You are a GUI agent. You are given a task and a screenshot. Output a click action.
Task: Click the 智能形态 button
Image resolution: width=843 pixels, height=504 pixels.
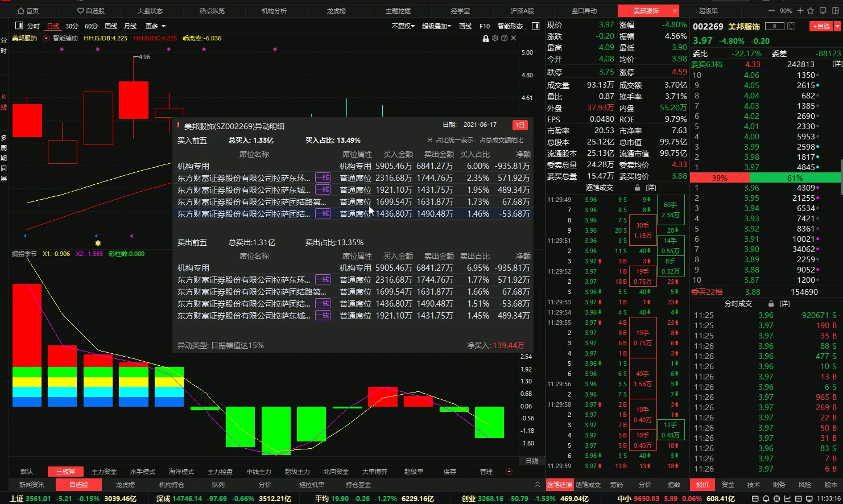510,26
